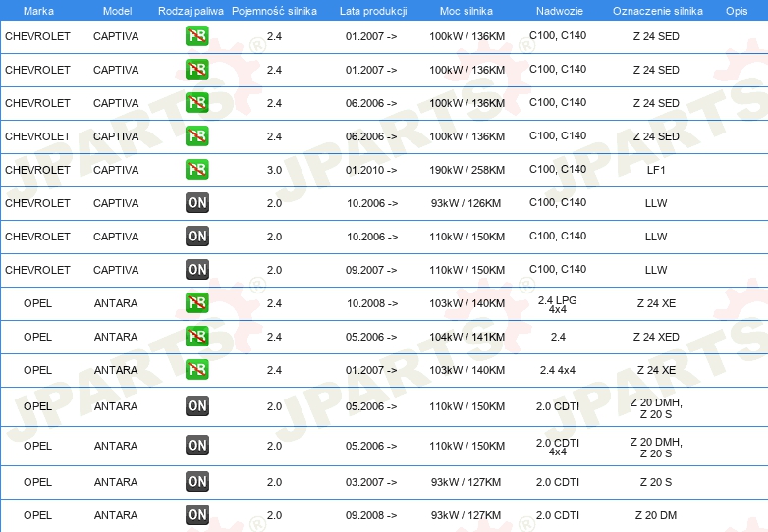Click the petrol icon for Antara 01.2007

tap(197, 370)
